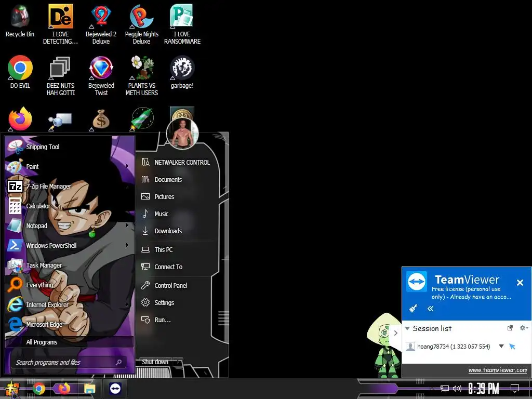Open Music folder link
Image resolution: width=532 pixels, height=399 pixels.
tap(177, 214)
